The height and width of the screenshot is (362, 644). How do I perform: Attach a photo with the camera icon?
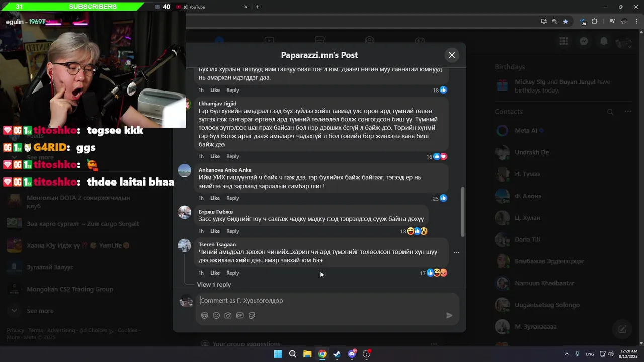tap(228, 316)
